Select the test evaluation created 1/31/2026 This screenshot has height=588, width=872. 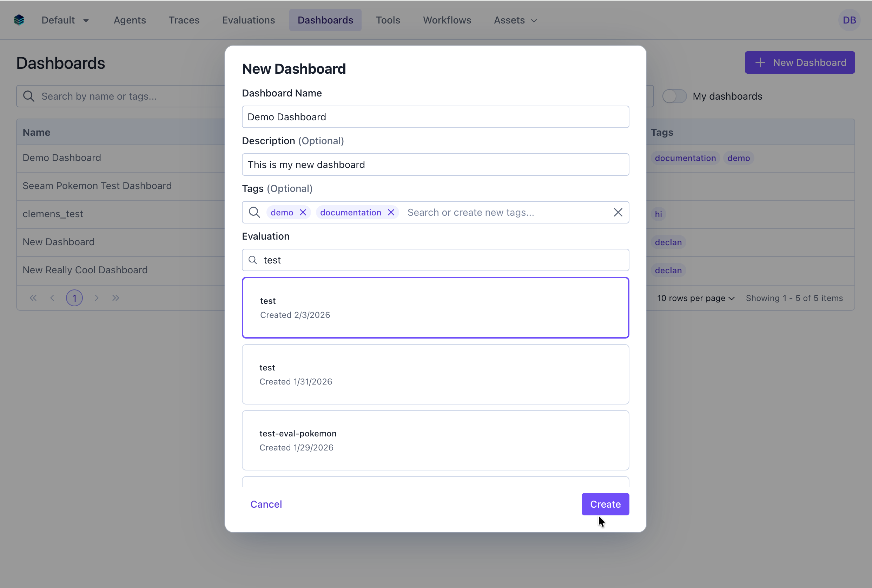click(435, 374)
